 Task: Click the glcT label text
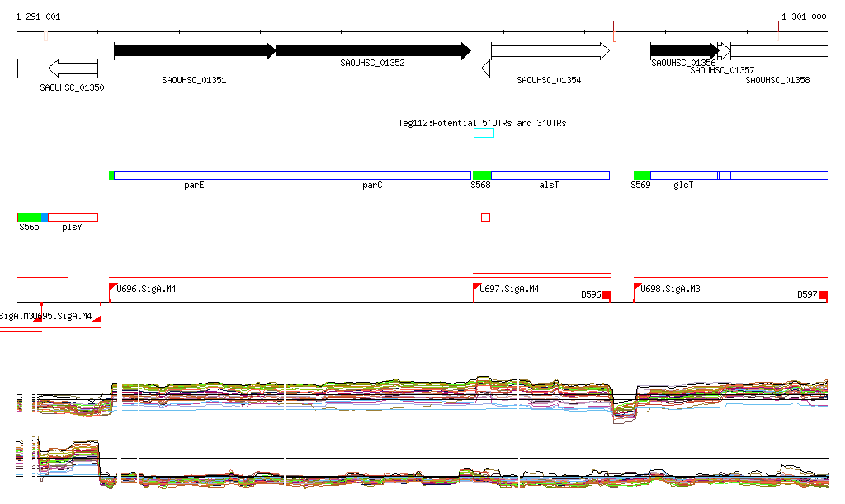click(683, 186)
